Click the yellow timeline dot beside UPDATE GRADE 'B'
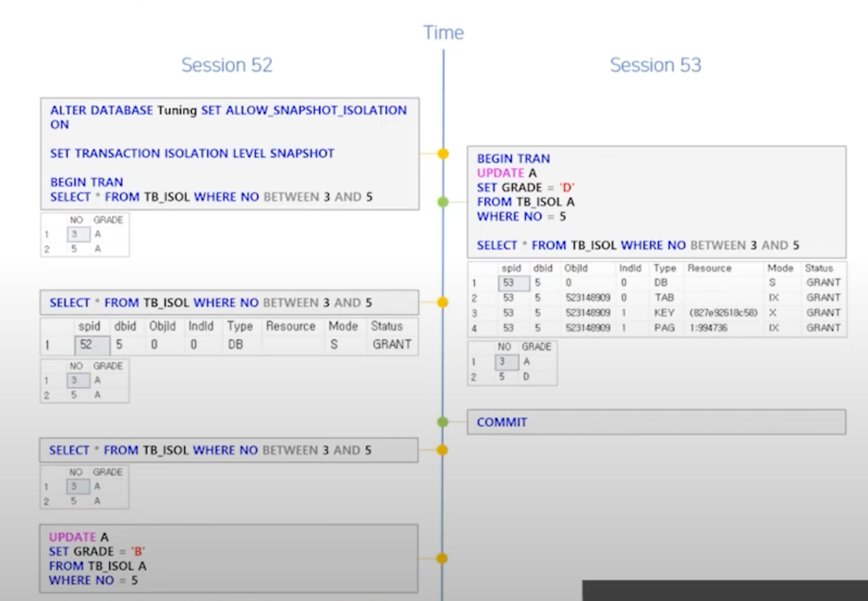 [x=442, y=558]
